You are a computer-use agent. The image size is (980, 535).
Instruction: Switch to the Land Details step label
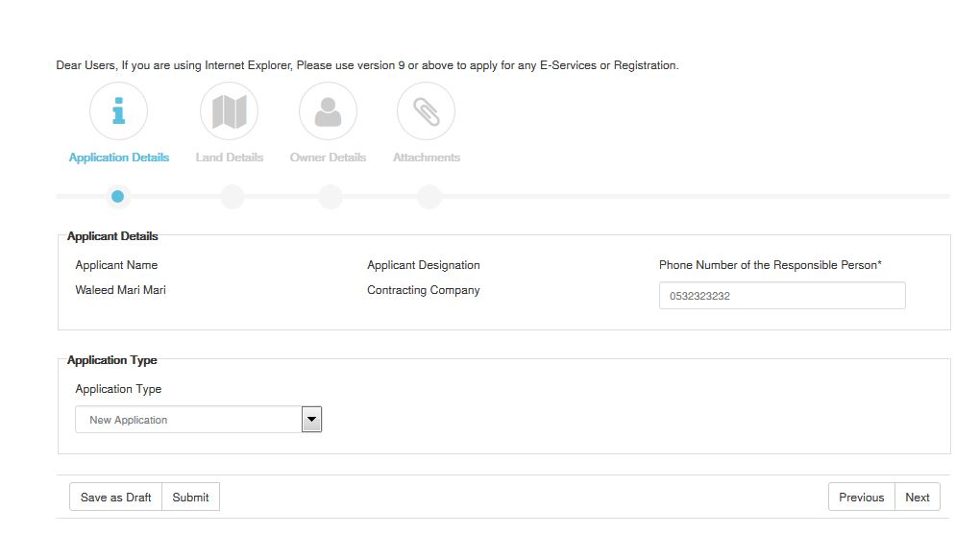click(230, 158)
